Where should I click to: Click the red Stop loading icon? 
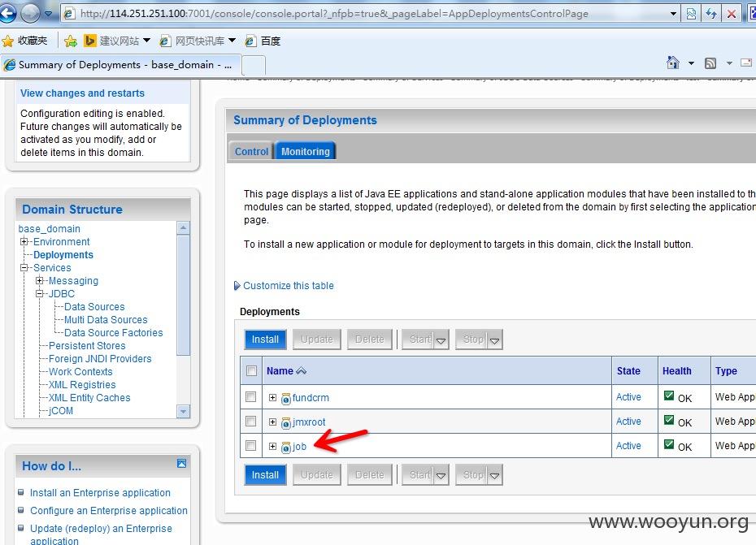[732, 14]
